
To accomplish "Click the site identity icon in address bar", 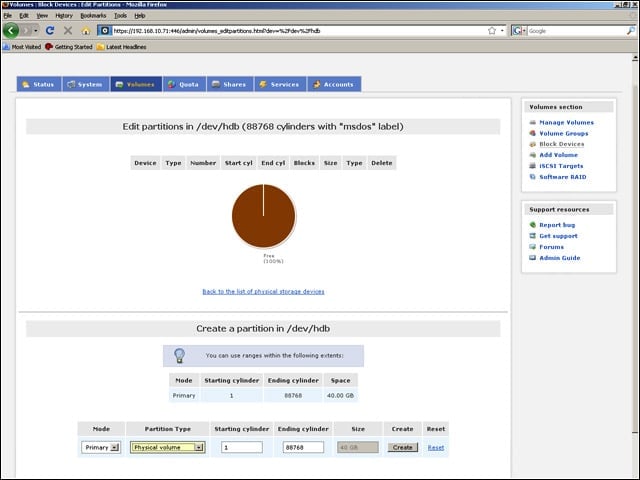I will point(104,31).
